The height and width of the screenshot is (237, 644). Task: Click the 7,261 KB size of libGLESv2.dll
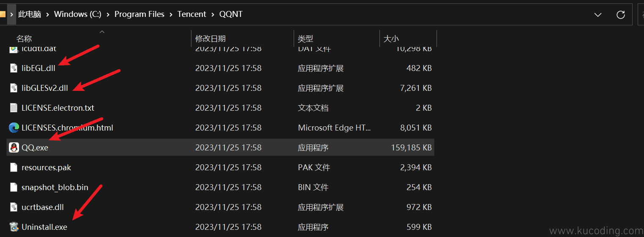[416, 88]
